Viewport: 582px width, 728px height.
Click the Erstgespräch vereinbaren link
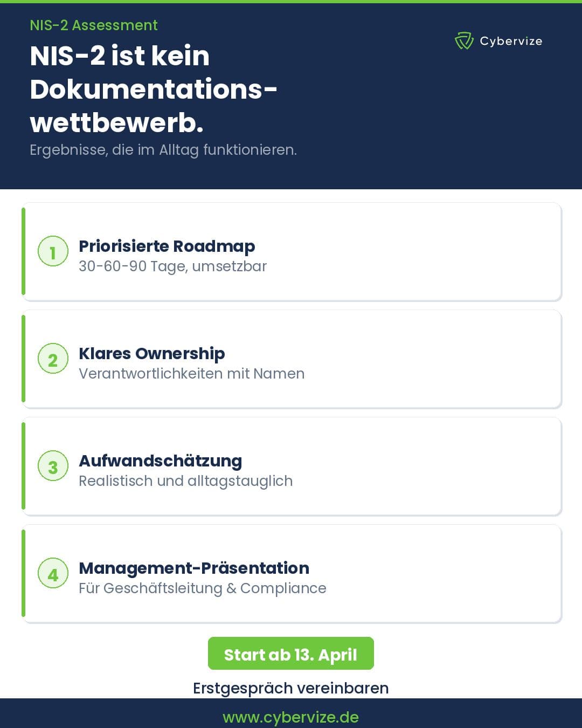pyautogui.click(x=290, y=688)
